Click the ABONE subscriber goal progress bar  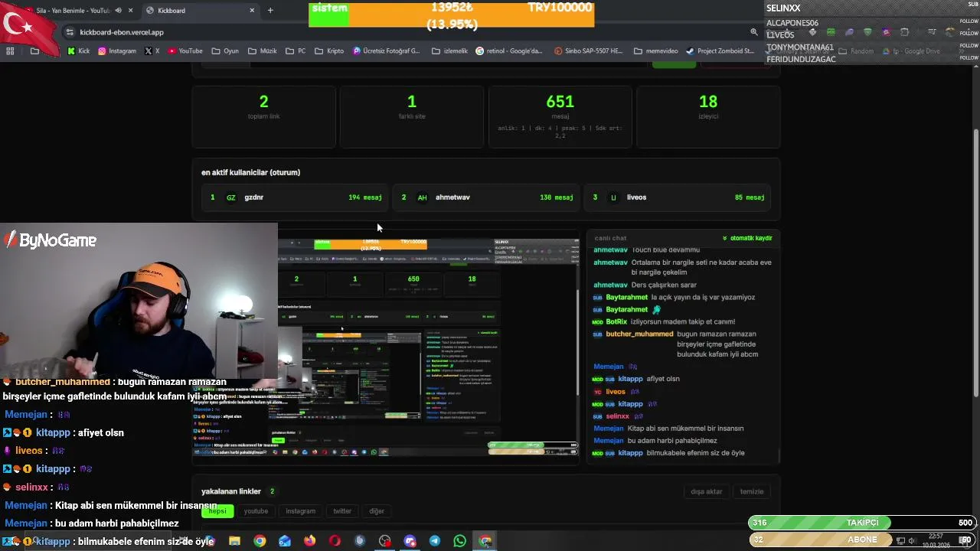coord(862,540)
